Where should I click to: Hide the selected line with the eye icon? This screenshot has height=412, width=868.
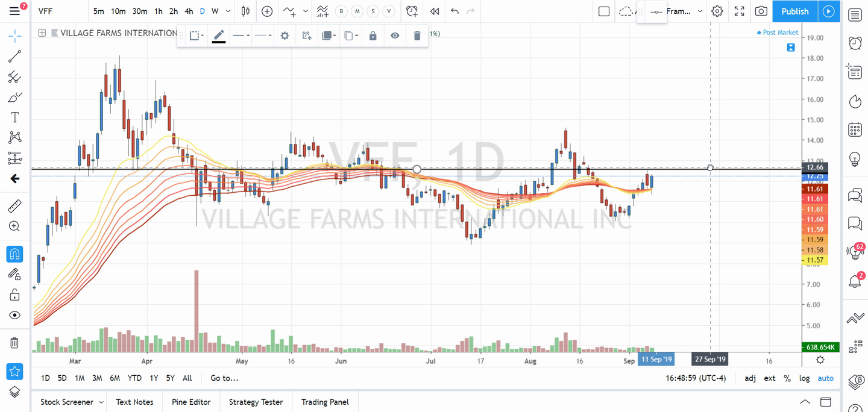point(395,36)
